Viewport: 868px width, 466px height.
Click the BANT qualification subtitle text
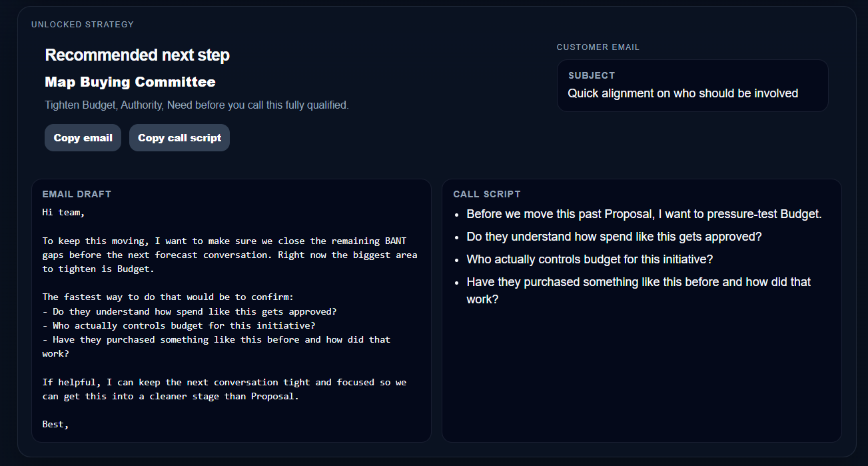tap(197, 105)
